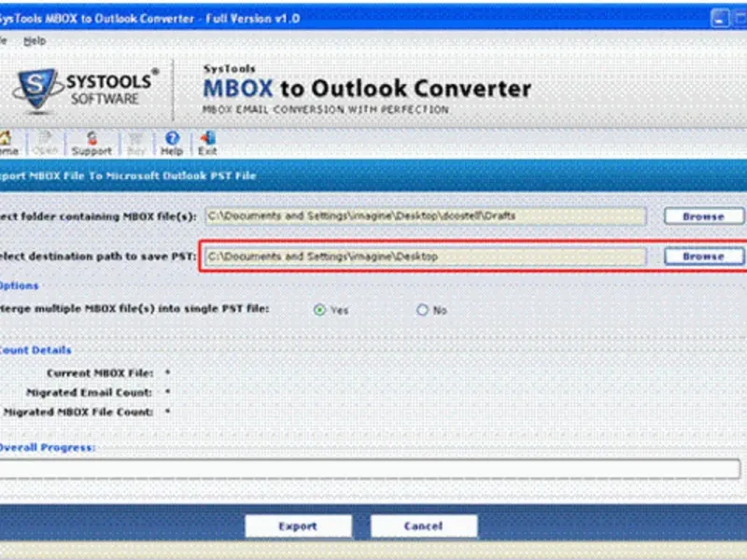Click the Home toolbar icon
This screenshot has height=560, width=747.
coord(8,144)
